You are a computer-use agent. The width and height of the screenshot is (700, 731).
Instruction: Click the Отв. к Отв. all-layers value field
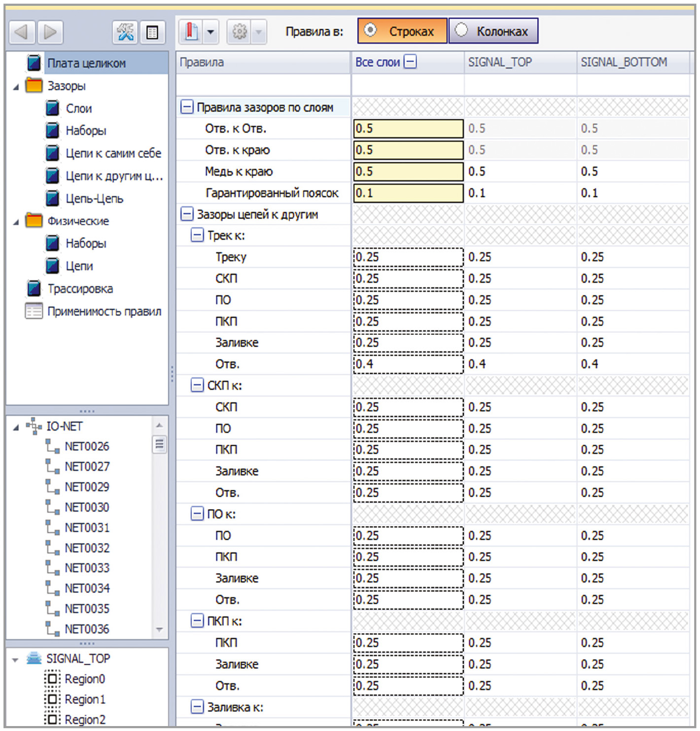(x=408, y=129)
